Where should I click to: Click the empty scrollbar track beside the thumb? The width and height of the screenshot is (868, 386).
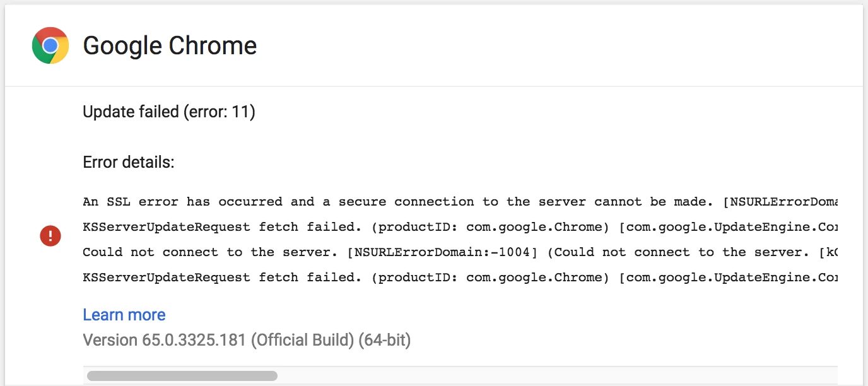[x=558, y=376]
